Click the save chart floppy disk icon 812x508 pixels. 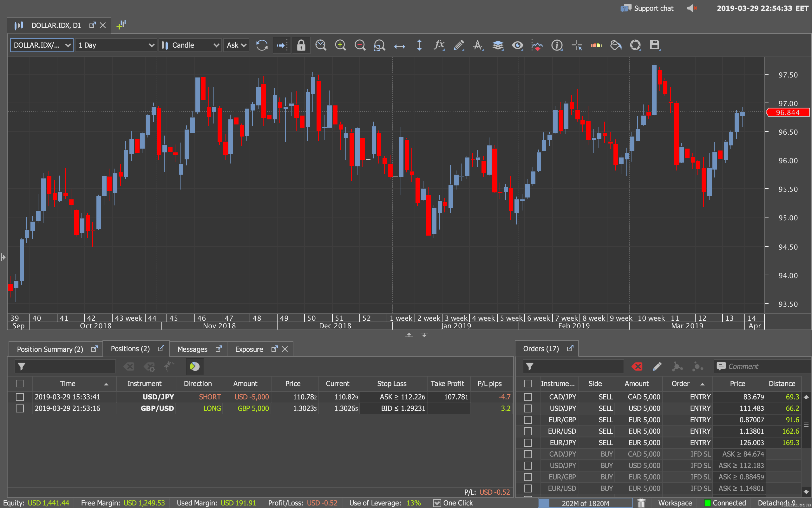(x=655, y=45)
